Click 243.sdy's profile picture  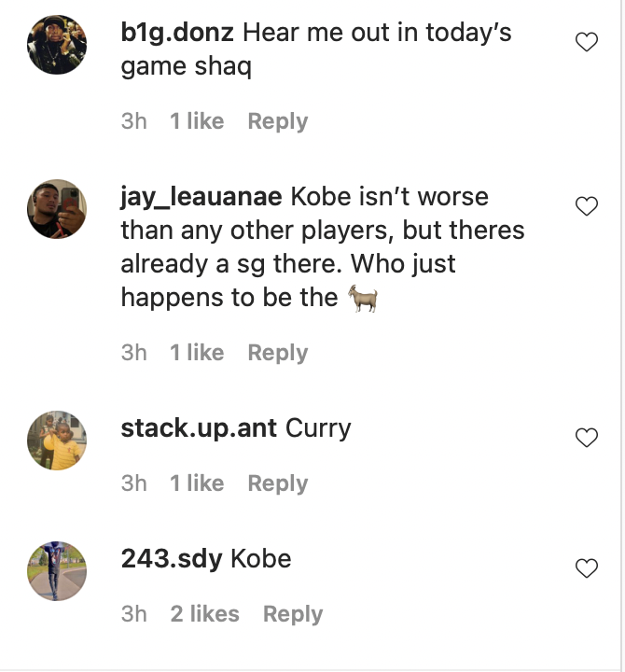(57, 570)
